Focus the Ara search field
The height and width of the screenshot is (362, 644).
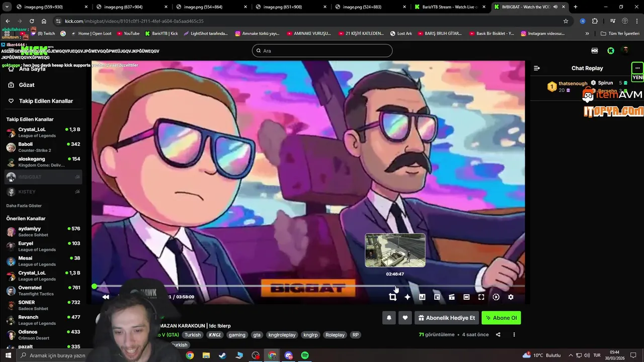322,51
